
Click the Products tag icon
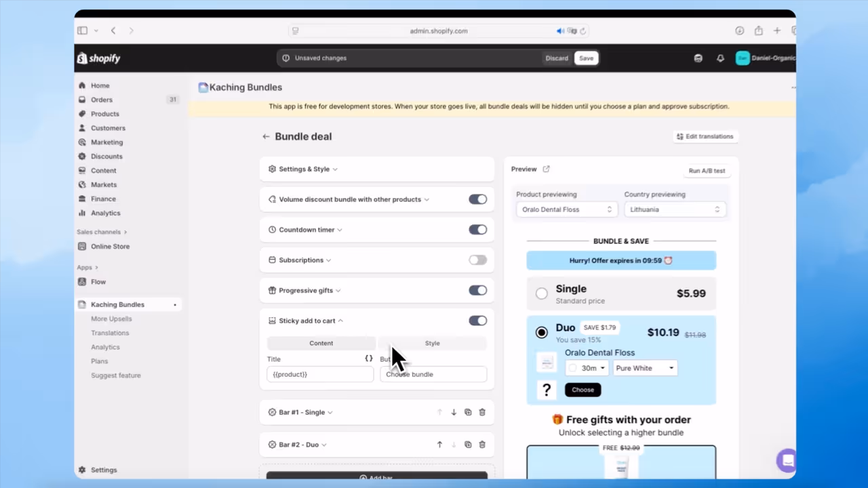click(x=82, y=114)
